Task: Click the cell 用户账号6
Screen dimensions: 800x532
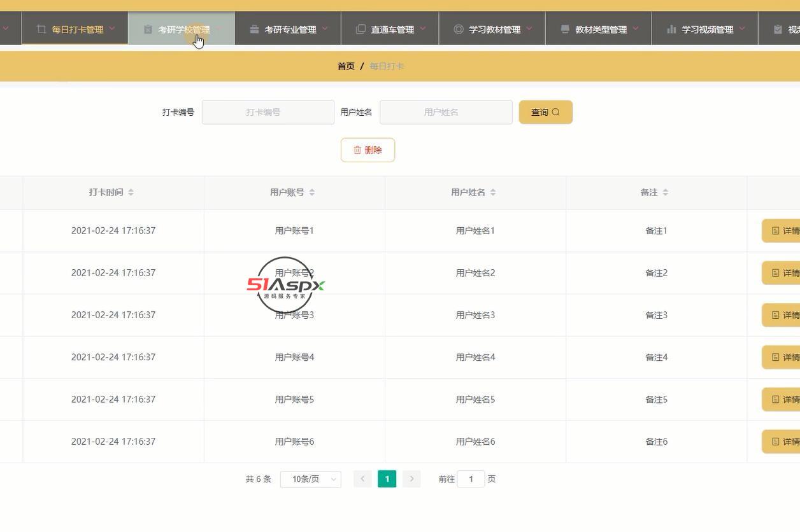Action: [294, 442]
